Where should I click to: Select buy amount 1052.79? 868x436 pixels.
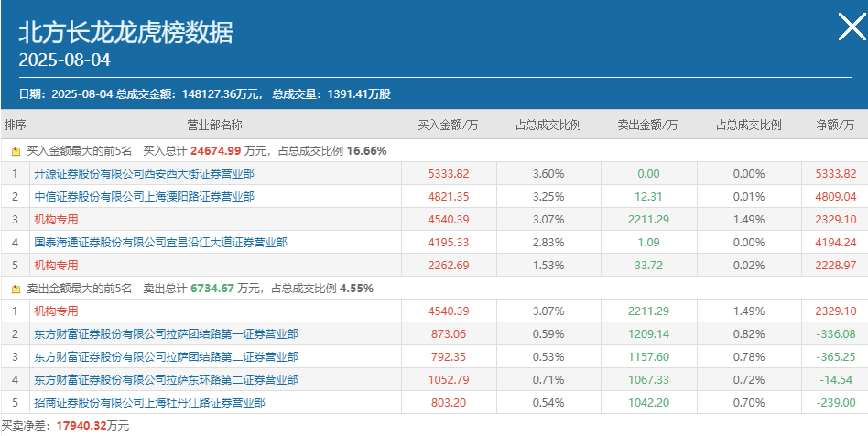tap(449, 380)
